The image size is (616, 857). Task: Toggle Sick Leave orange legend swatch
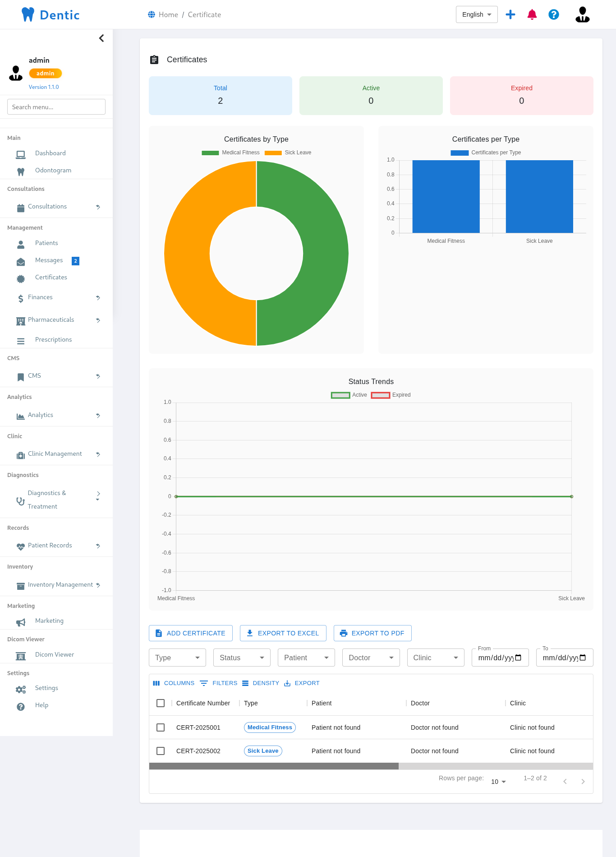[273, 153]
